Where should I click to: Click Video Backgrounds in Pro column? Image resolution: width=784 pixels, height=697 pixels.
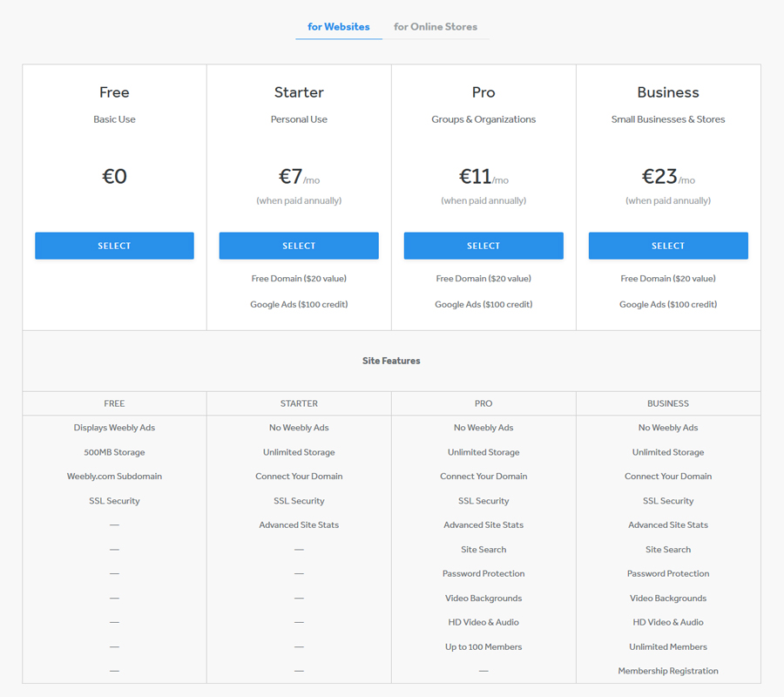click(x=483, y=598)
